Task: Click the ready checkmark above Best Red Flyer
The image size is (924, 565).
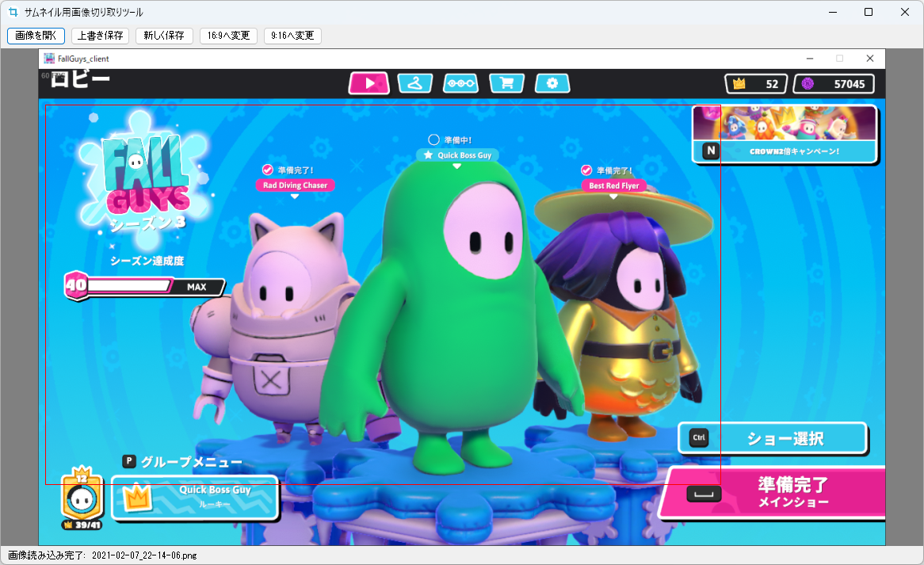Action: click(x=586, y=170)
